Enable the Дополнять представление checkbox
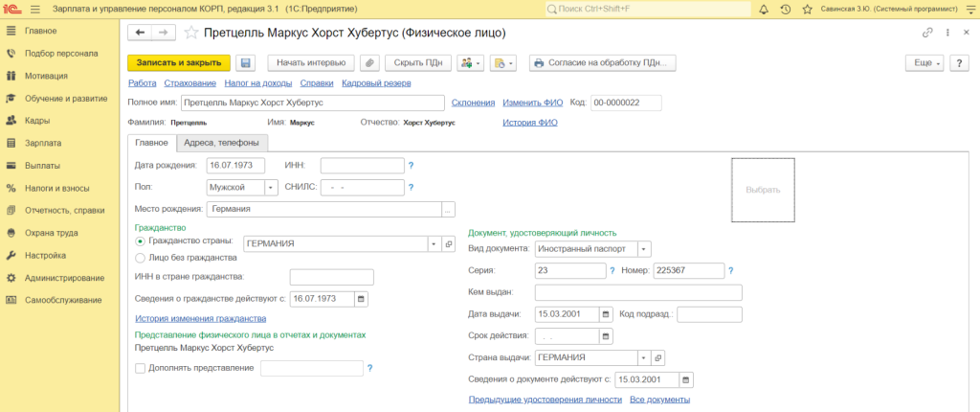Viewport: 980px width, 412px height. click(141, 368)
